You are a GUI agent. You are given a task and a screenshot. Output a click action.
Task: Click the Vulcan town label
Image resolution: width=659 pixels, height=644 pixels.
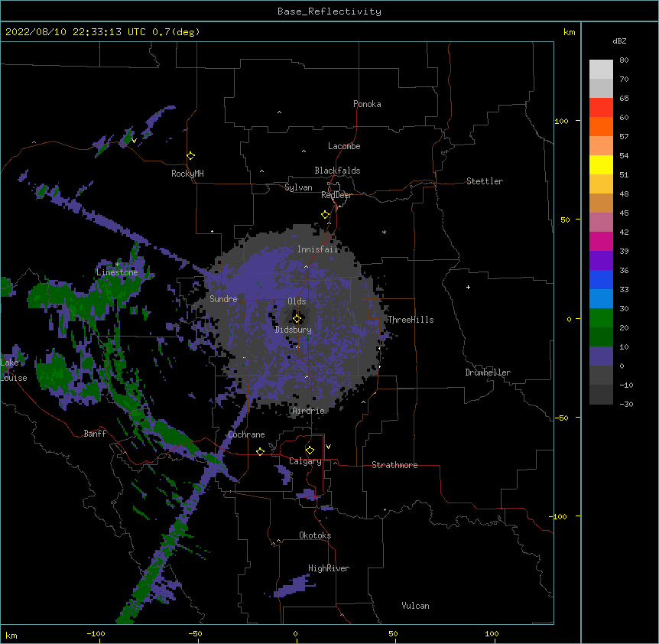pyautogui.click(x=415, y=606)
